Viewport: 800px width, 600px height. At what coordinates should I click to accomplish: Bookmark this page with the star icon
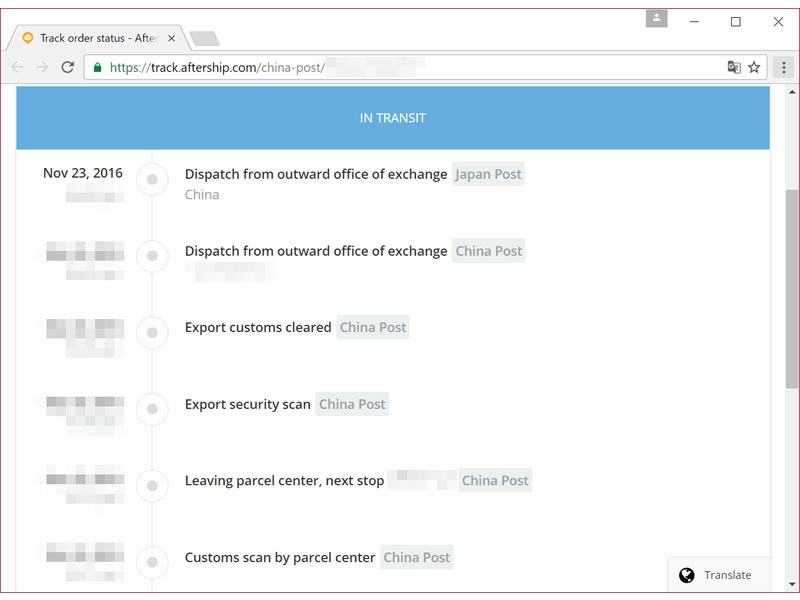tap(754, 67)
